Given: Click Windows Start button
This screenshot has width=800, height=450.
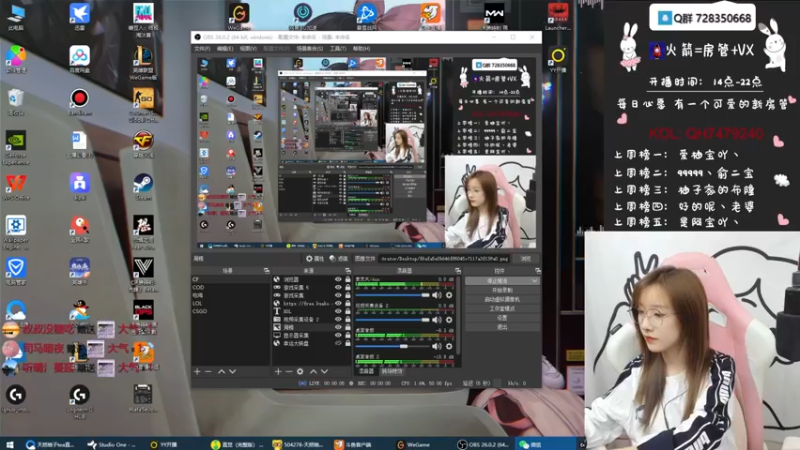Looking at the screenshot, I should pos(9,444).
